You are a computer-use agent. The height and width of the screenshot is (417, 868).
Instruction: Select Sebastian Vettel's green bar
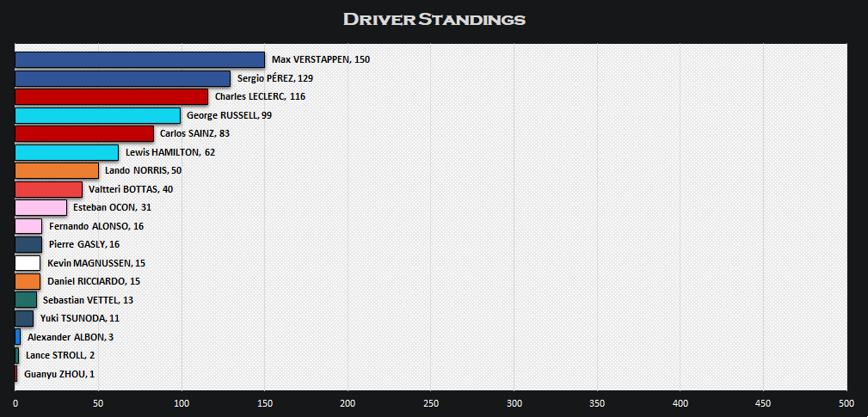pyautogui.click(x=26, y=300)
